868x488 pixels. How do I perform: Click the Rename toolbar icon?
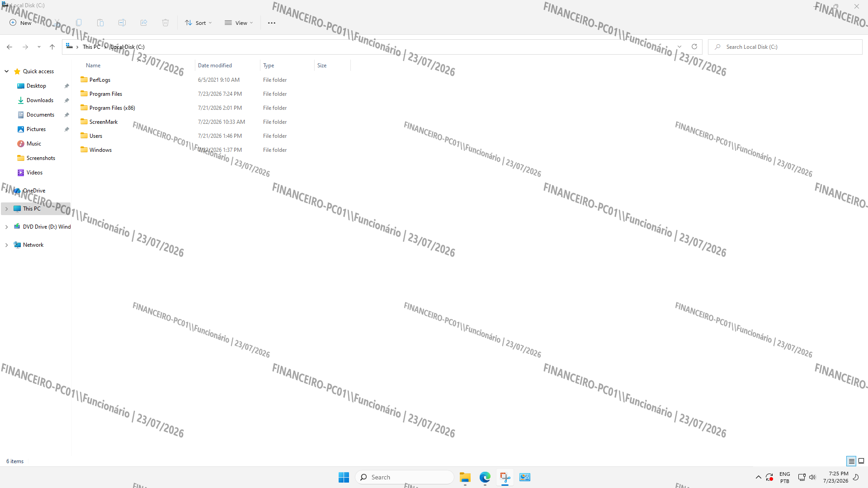pos(122,23)
